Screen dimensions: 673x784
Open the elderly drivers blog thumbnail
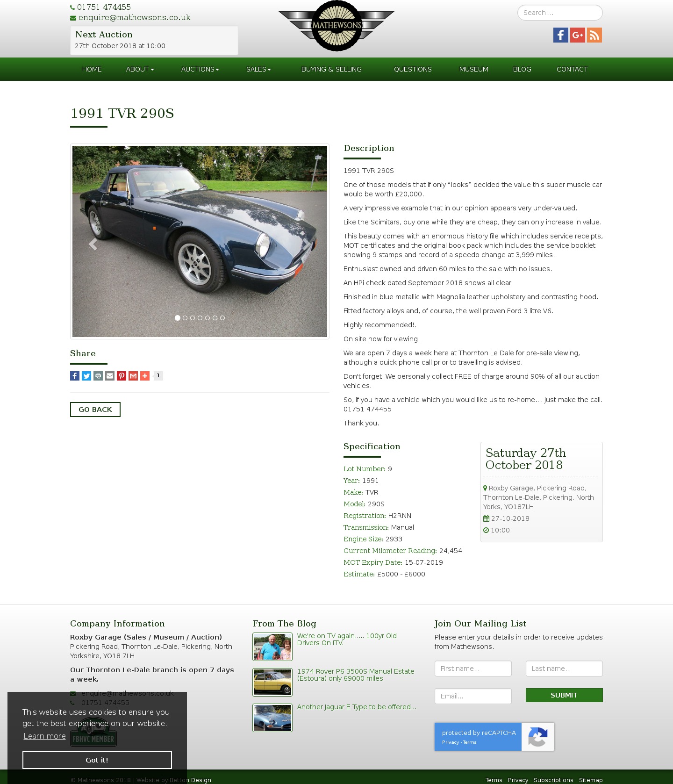coord(272,647)
